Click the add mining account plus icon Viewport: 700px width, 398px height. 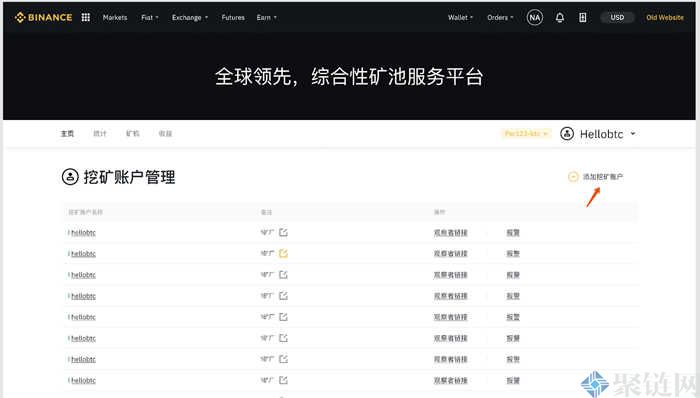[x=573, y=177]
